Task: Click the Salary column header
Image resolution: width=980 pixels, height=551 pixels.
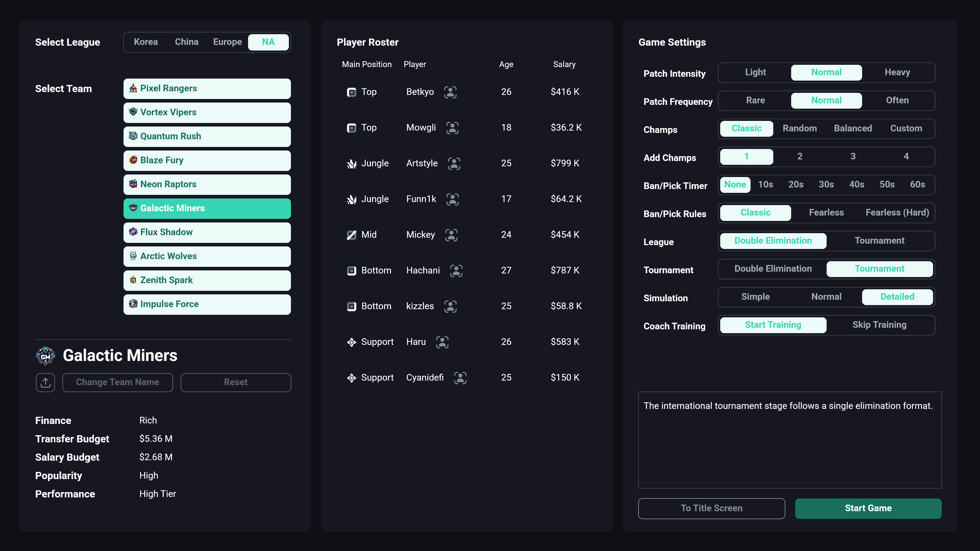Action: 564,65
